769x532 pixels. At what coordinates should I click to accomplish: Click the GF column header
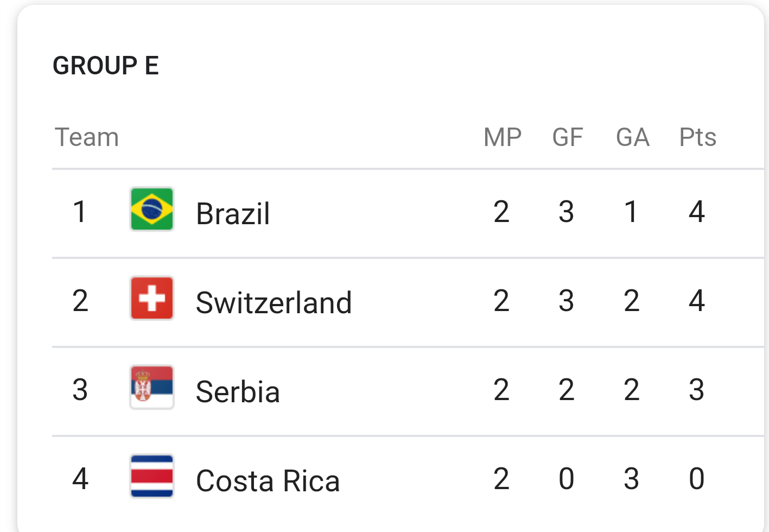(x=568, y=137)
